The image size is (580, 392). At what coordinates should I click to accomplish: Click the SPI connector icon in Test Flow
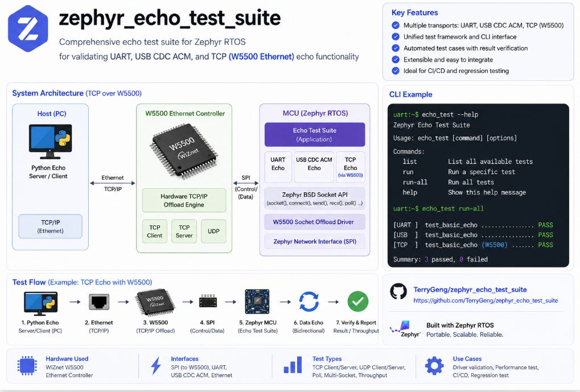(208, 302)
